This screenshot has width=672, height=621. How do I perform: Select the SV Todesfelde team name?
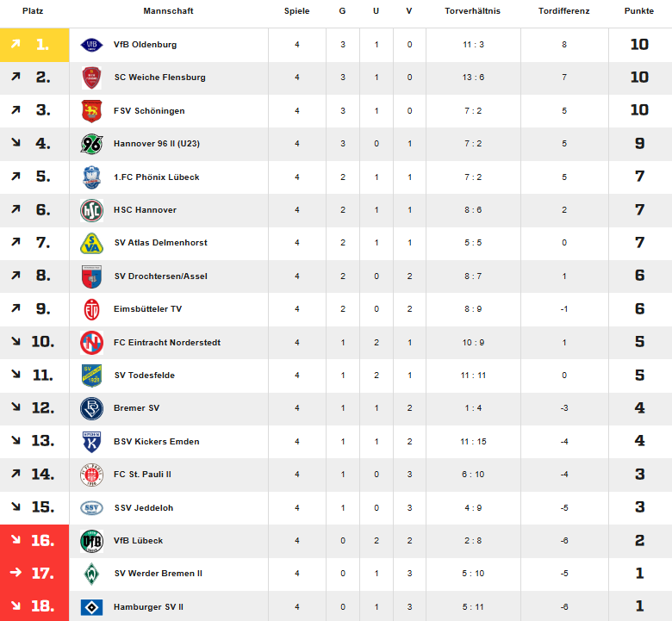145,375
